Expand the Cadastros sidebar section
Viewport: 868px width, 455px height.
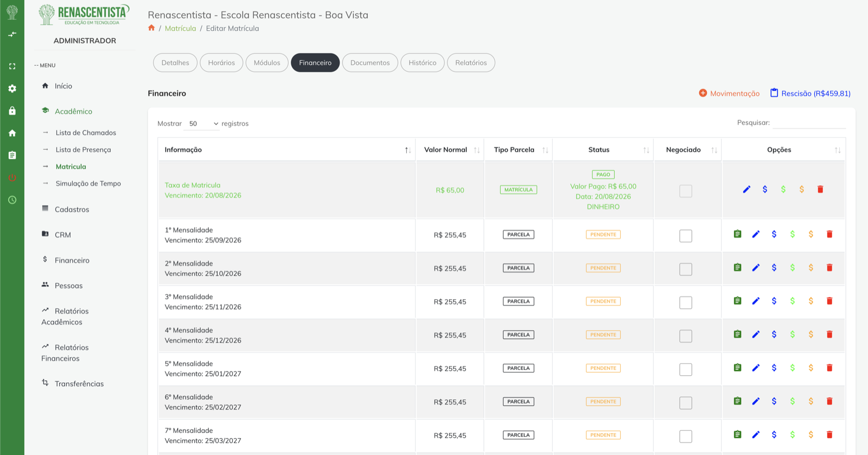click(72, 209)
